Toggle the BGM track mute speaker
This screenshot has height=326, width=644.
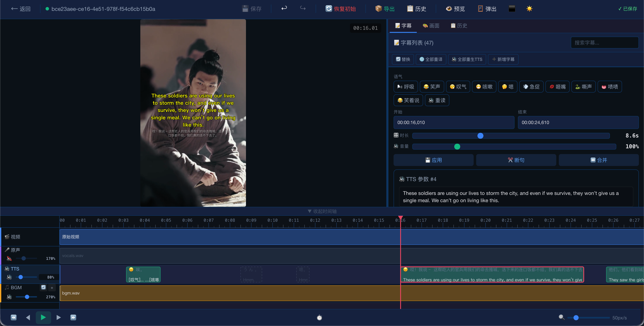coord(9,297)
